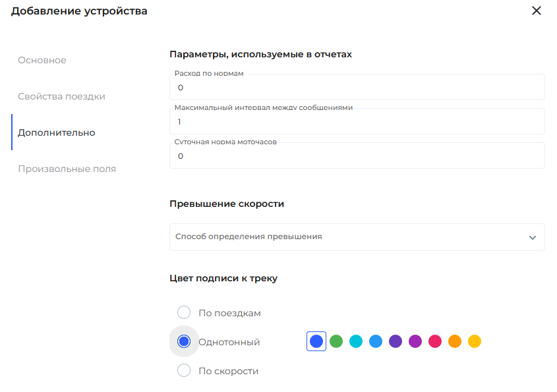The height and width of the screenshot is (392, 557).
Task: Open the Основное tab
Action: [42, 60]
